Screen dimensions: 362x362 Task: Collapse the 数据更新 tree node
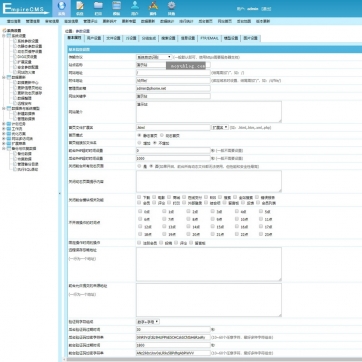click(x=4, y=77)
